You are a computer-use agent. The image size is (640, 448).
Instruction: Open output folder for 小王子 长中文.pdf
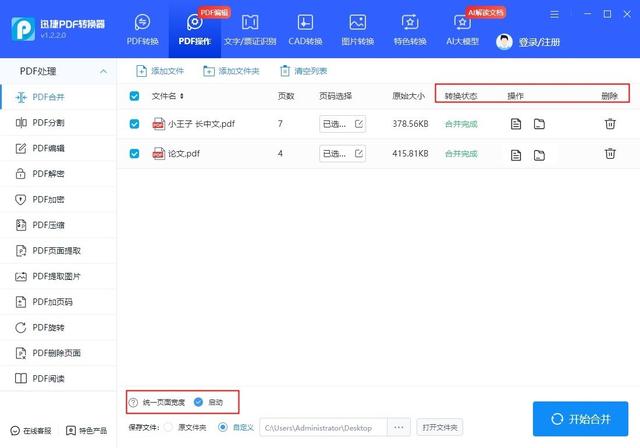539,124
